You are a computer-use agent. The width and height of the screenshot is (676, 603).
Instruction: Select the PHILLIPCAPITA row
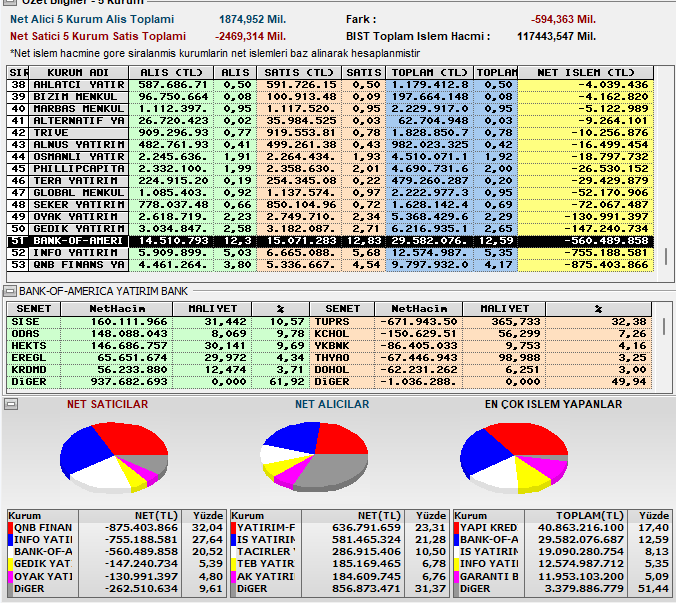click(330, 169)
